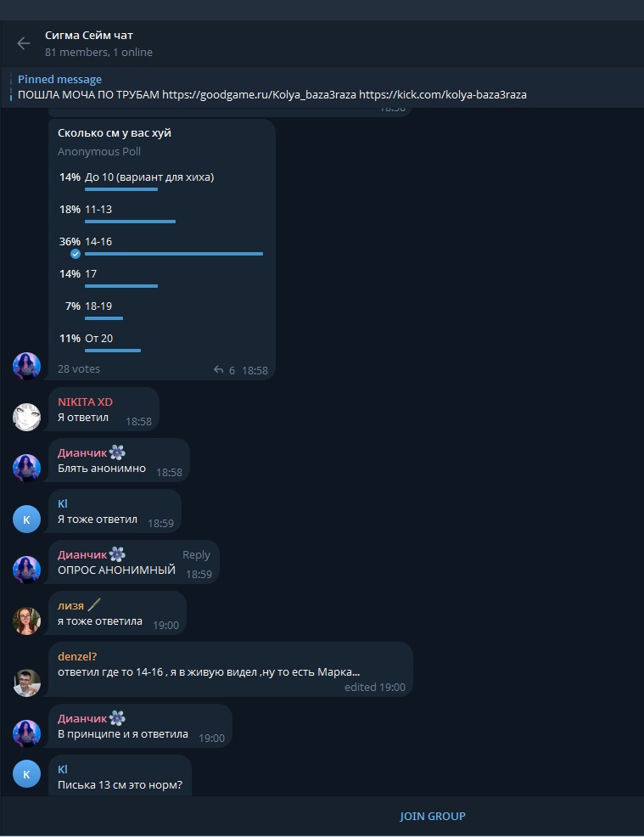Open лизя's profile avatar

click(x=26, y=621)
